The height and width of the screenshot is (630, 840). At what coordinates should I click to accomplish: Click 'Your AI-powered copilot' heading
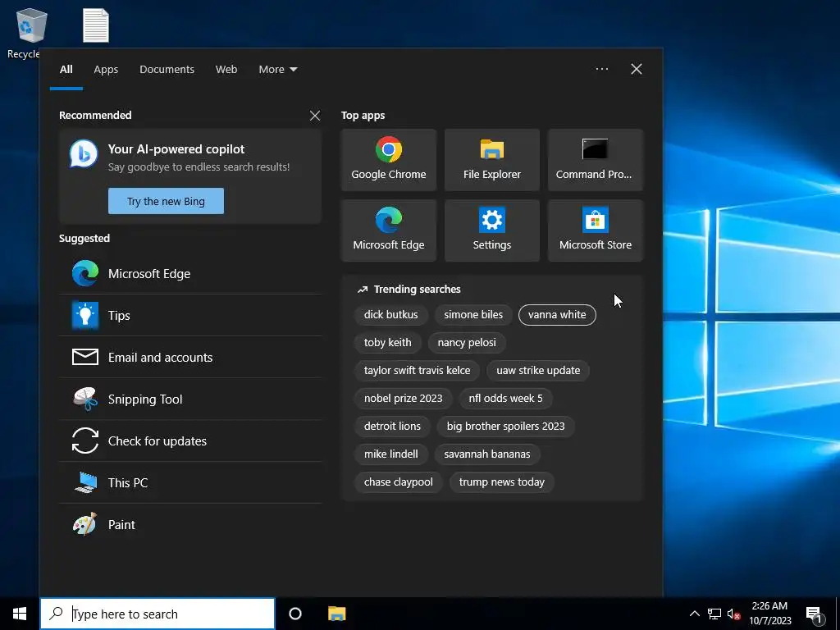coord(176,149)
